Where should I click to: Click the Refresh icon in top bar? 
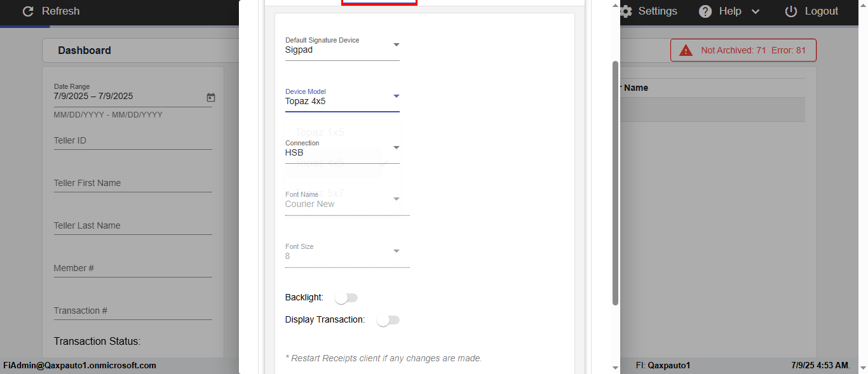[27, 11]
